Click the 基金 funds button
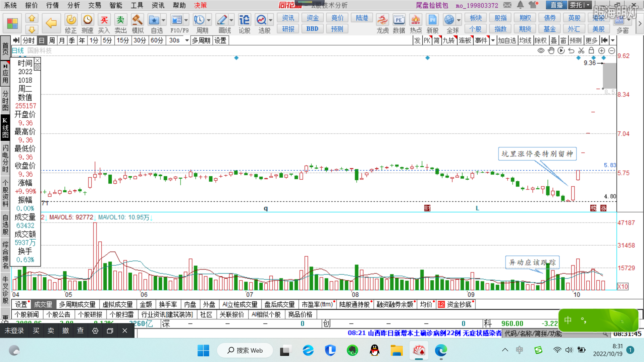The height and width of the screenshot is (362, 644). coord(550,29)
